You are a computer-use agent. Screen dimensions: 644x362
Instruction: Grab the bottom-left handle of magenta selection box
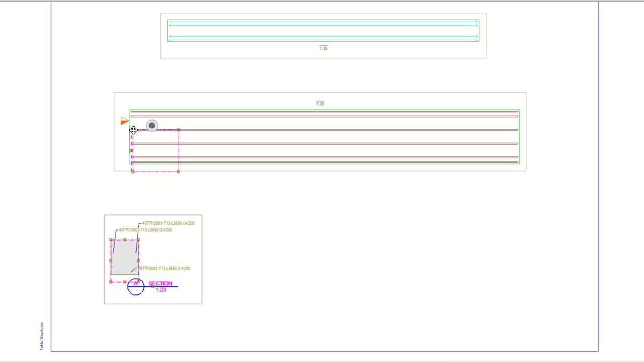coord(133,172)
